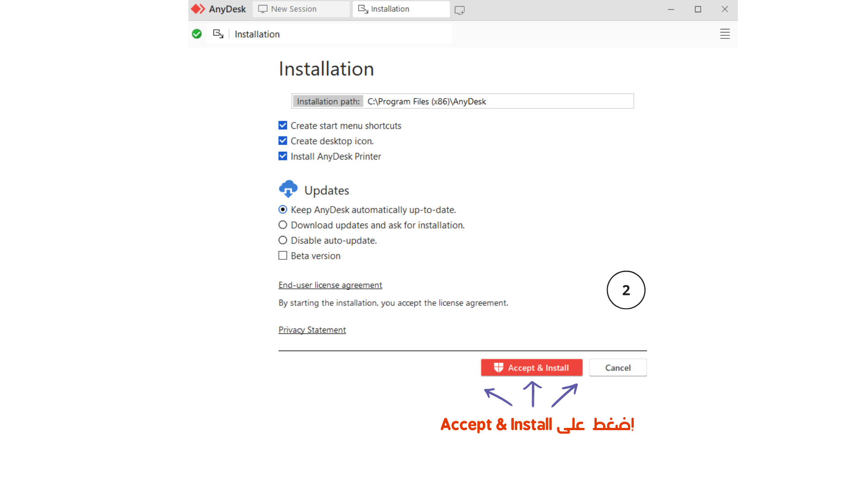Open the End-user license agreement link
868x488 pixels.
pos(330,285)
